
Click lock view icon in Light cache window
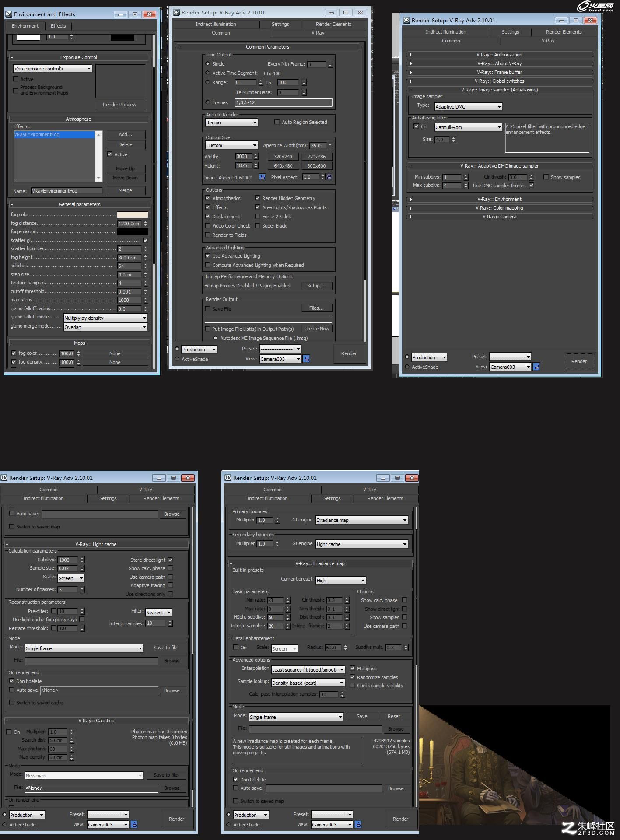pyautogui.click(x=134, y=824)
